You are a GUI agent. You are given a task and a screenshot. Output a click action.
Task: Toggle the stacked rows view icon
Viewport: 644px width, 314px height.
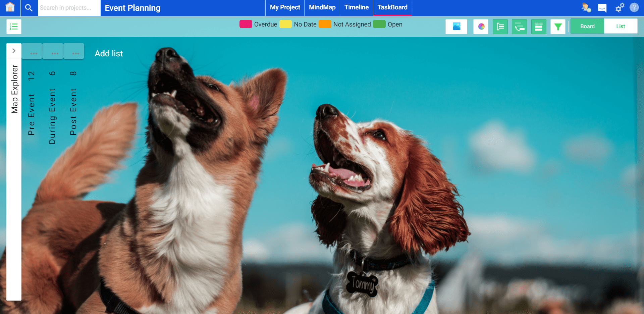tap(539, 27)
